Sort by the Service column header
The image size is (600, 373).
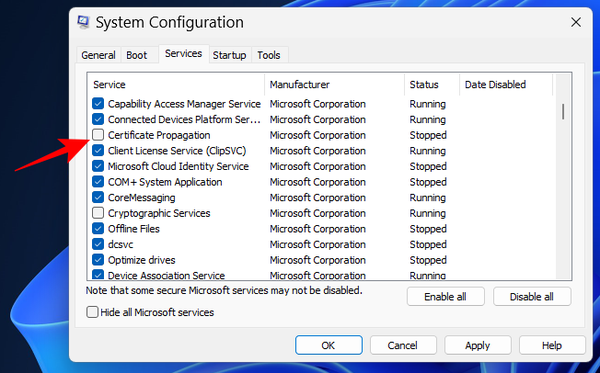tap(176, 85)
